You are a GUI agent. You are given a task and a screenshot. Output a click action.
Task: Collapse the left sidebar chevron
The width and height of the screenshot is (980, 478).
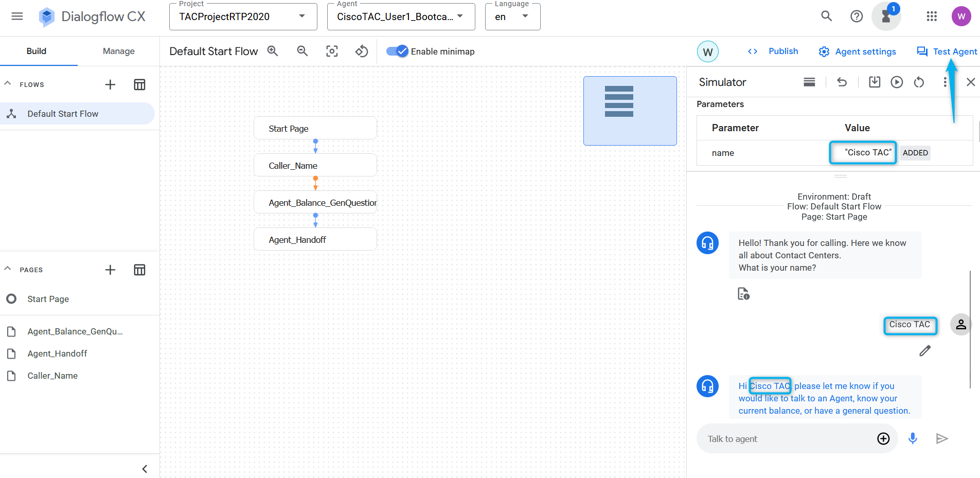tap(145, 469)
